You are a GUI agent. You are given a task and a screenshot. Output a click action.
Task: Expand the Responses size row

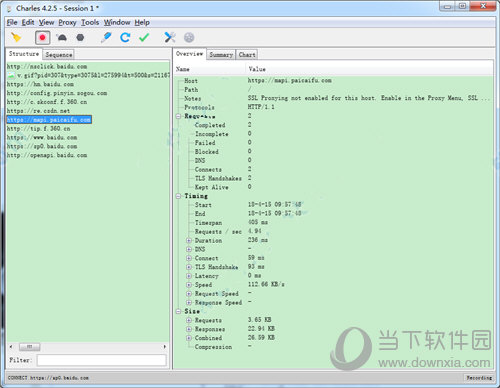click(189, 329)
